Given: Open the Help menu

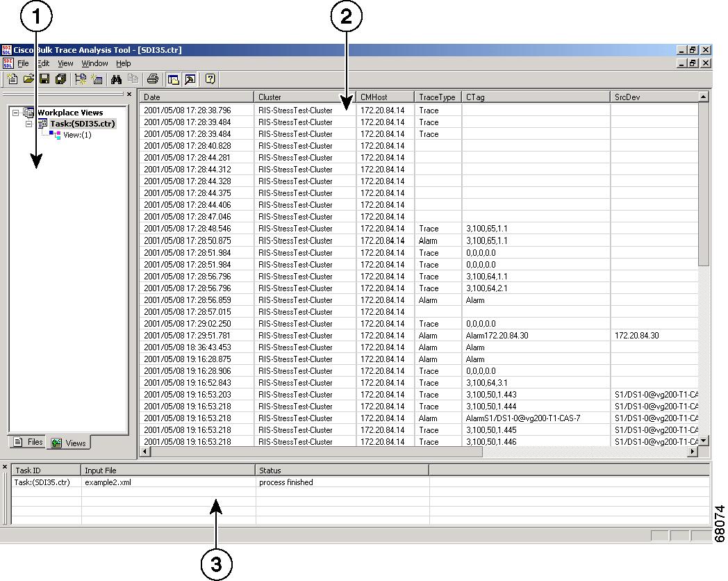Looking at the screenshot, I should coord(124,64).
